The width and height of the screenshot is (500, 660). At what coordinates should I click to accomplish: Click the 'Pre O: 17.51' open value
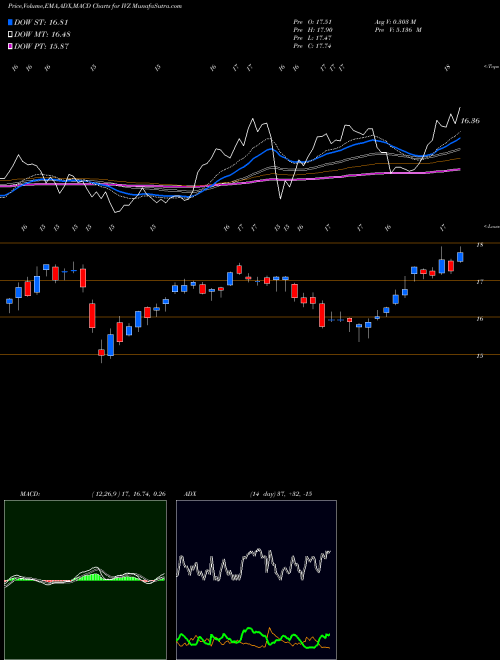[x=313, y=22]
